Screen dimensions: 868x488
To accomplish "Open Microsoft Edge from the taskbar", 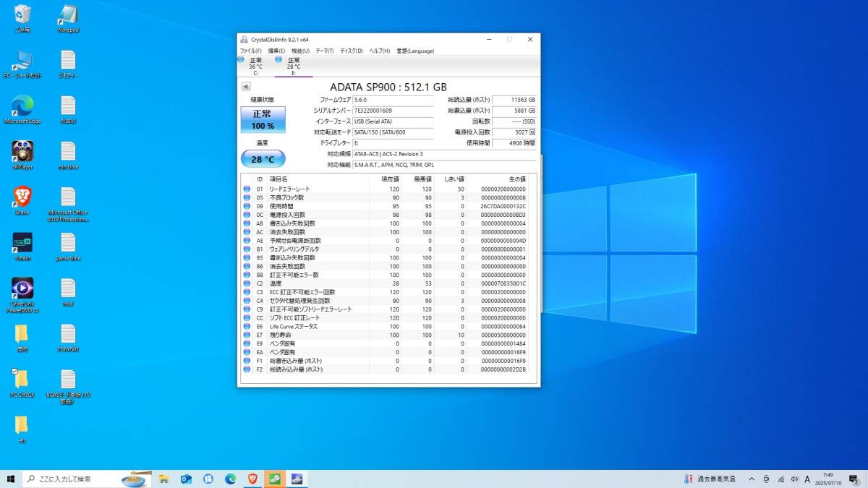I will tap(231, 479).
